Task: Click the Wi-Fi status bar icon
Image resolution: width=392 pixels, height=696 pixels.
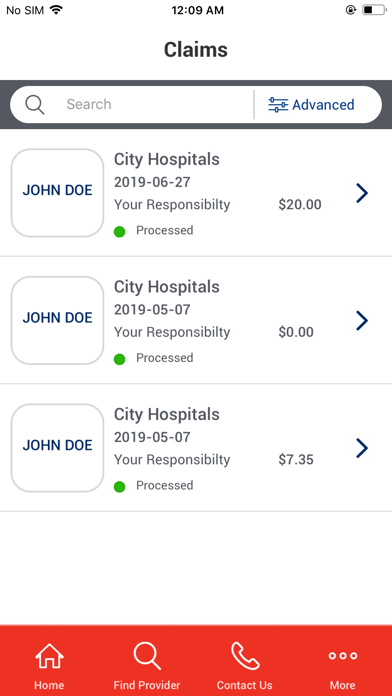Action: [56, 10]
